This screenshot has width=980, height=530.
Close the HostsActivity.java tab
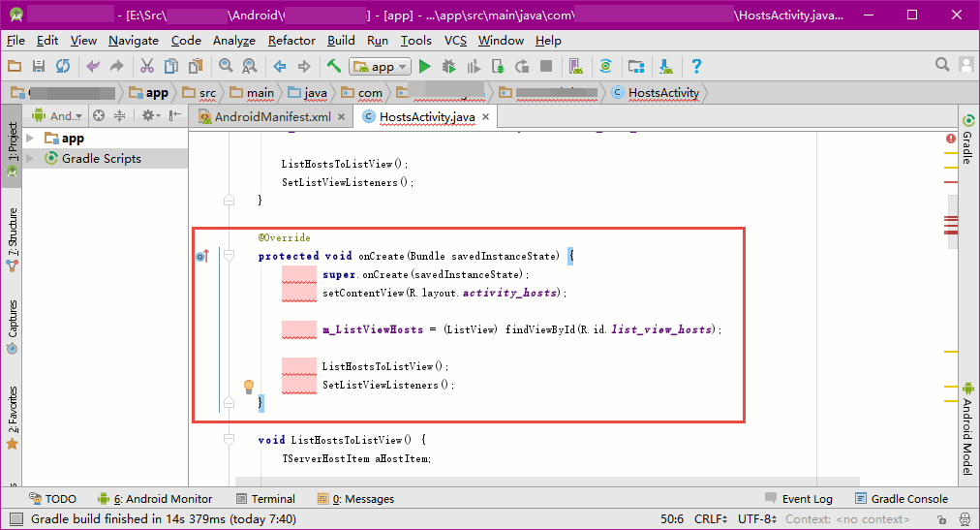pos(485,117)
